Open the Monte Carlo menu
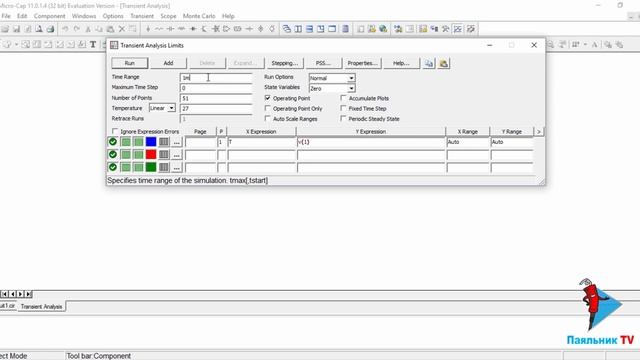 [x=199, y=16]
